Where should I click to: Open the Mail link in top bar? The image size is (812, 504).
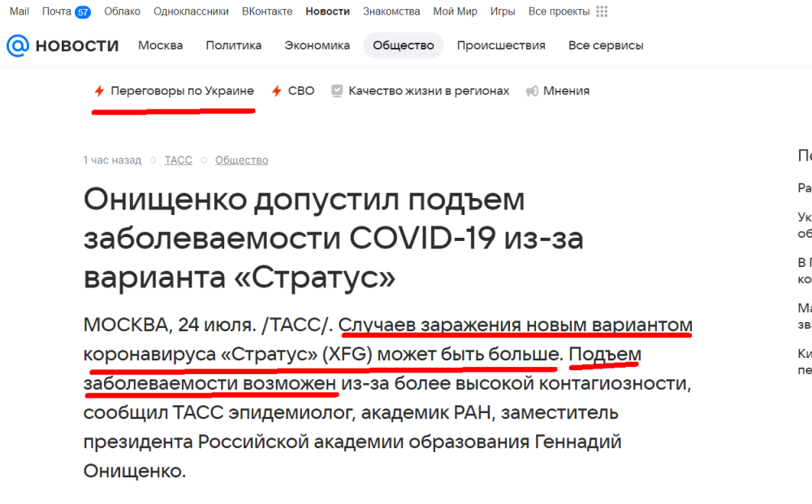tap(19, 11)
